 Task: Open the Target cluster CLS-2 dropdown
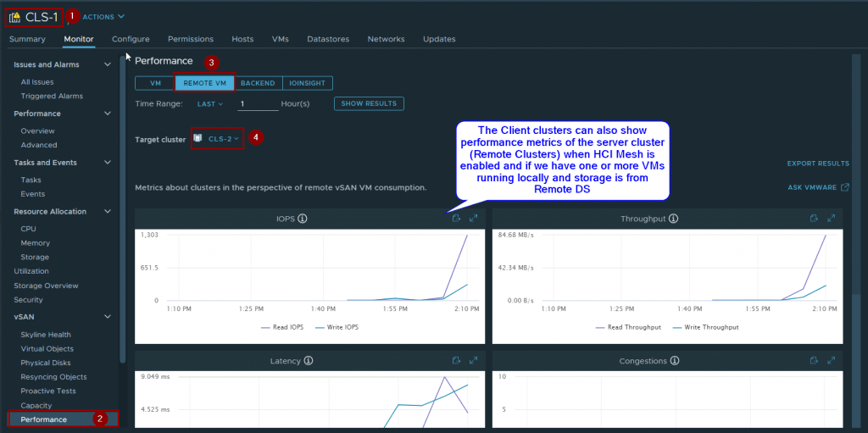(x=224, y=138)
